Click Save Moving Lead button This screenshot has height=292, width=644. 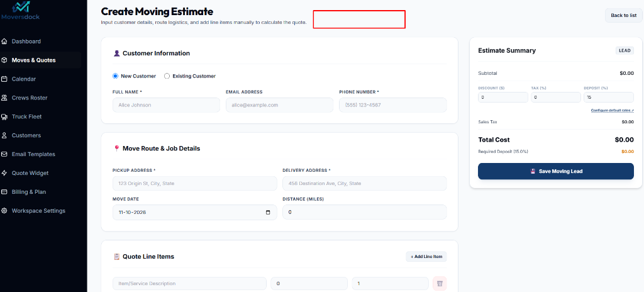coord(556,171)
